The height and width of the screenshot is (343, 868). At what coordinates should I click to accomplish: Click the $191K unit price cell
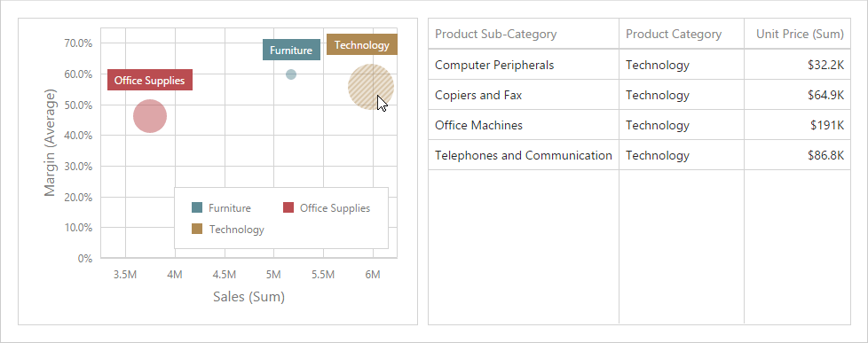pos(797,125)
